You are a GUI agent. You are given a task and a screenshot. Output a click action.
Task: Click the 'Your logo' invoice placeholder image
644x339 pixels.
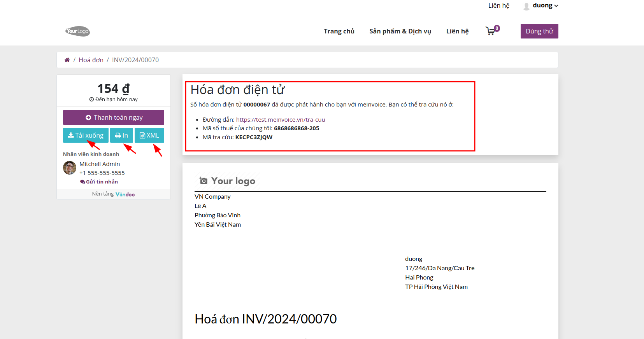(227, 181)
